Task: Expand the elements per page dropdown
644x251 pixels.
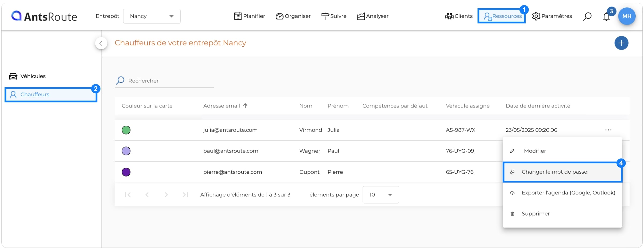Action: tap(381, 195)
